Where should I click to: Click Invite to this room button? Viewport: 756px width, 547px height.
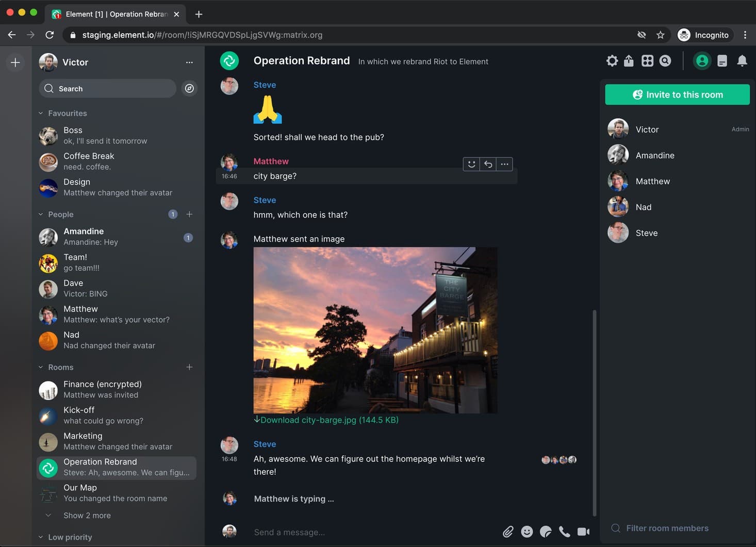(677, 94)
